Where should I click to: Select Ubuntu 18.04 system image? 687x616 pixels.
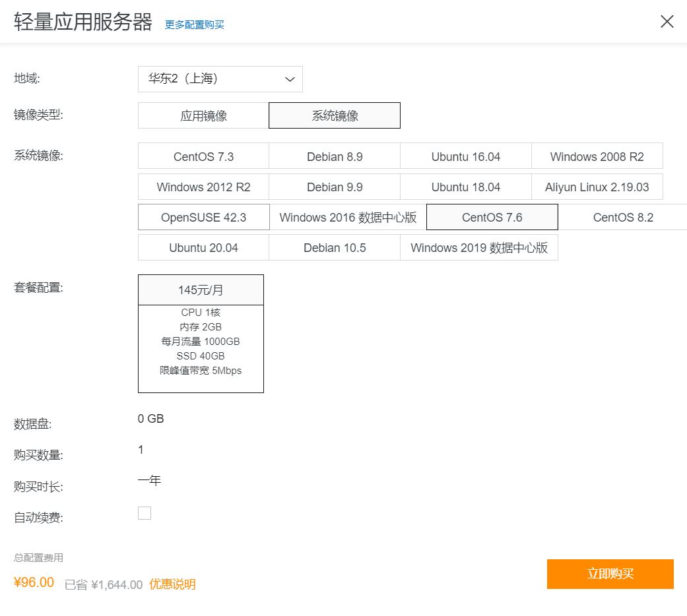click(x=466, y=187)
